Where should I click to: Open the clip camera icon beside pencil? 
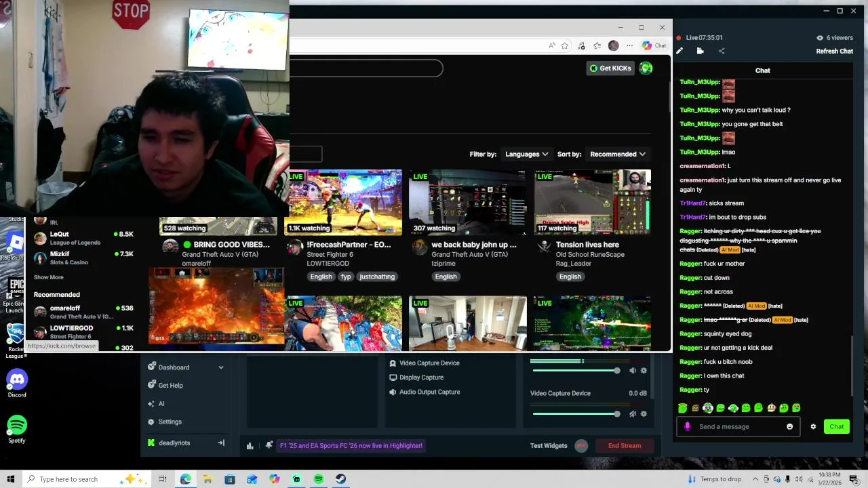tap(700, 51)
